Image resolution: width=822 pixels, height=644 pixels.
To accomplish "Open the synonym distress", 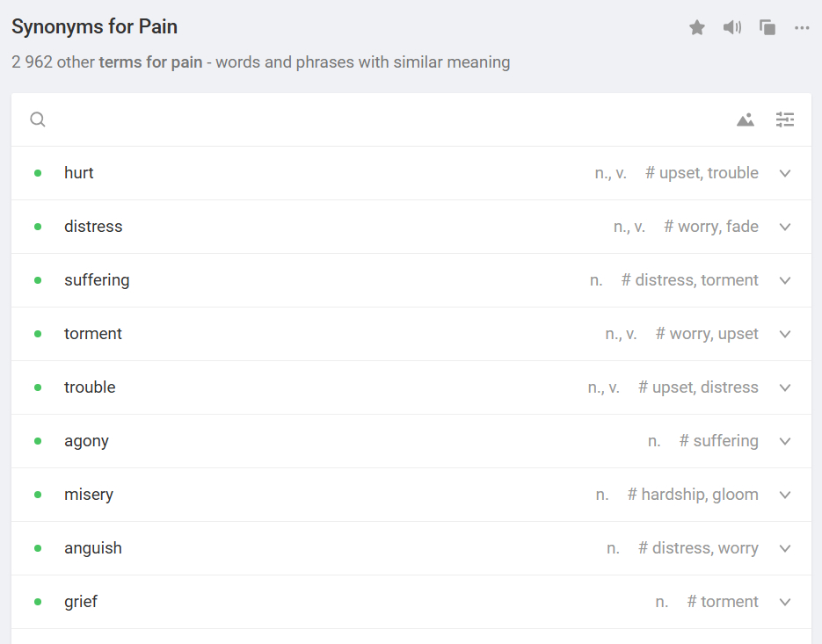I will click(x=93, y=227).
